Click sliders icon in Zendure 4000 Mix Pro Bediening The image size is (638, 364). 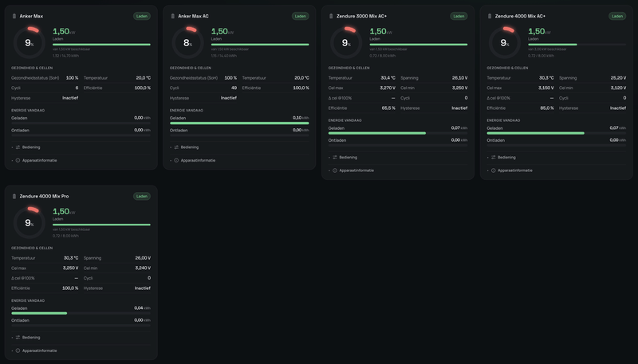(18, 338)
